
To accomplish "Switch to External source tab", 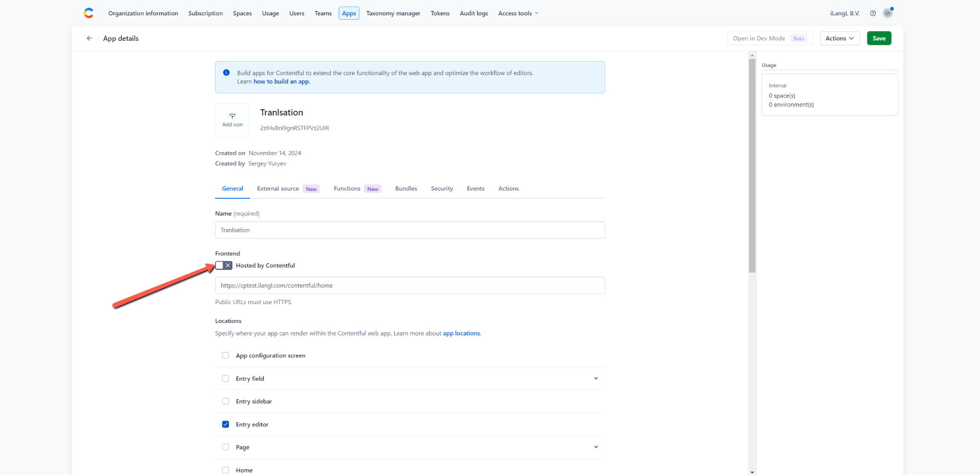I will click(288, 189).
